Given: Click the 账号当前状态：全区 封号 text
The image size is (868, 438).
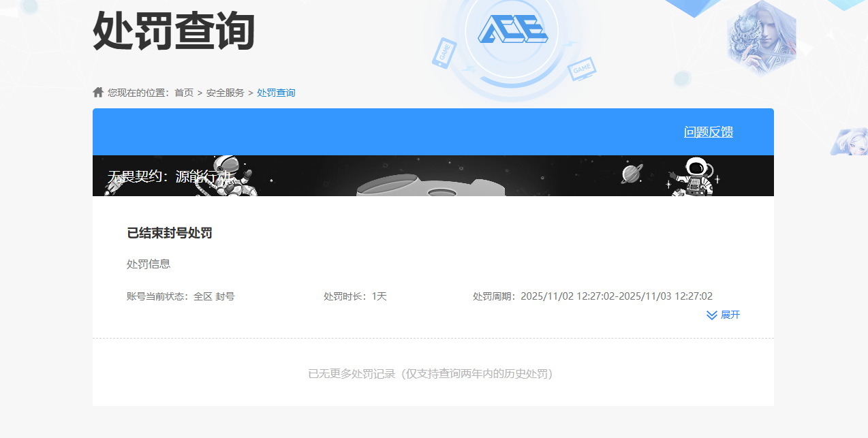Looking at the screenshot, I should pos(181,296).
